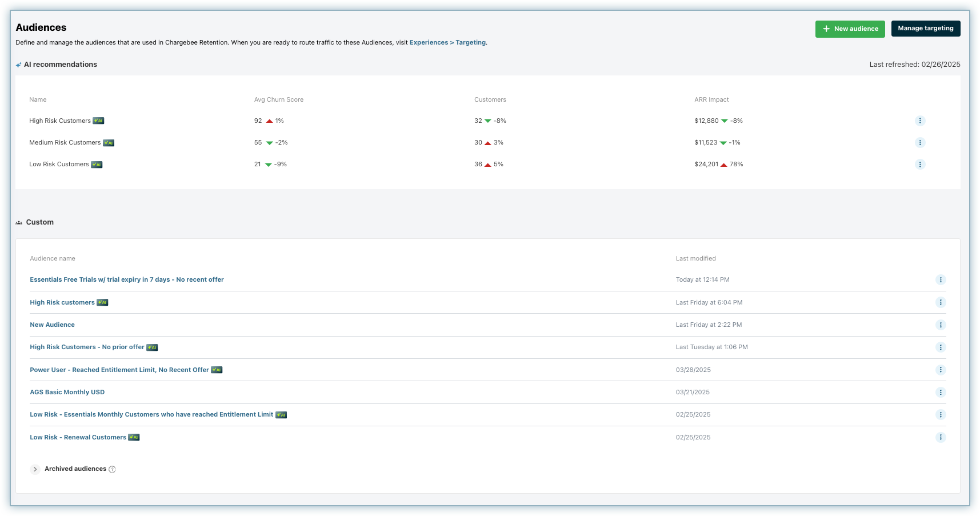Click the New audience button
This screenshot has height=516, width=980.
coord(850,29)
